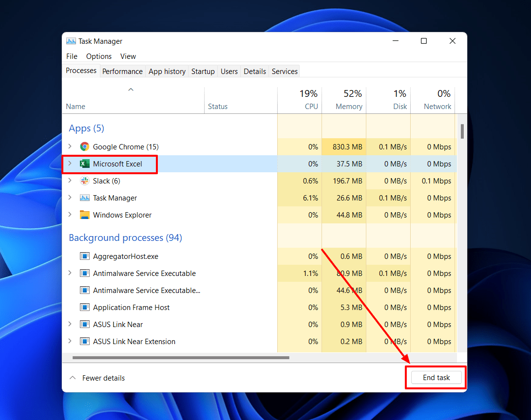The width and height of the screenshot is (531, 420).
Task: Expand the Task Manager process row
Action: pos(70,197)
